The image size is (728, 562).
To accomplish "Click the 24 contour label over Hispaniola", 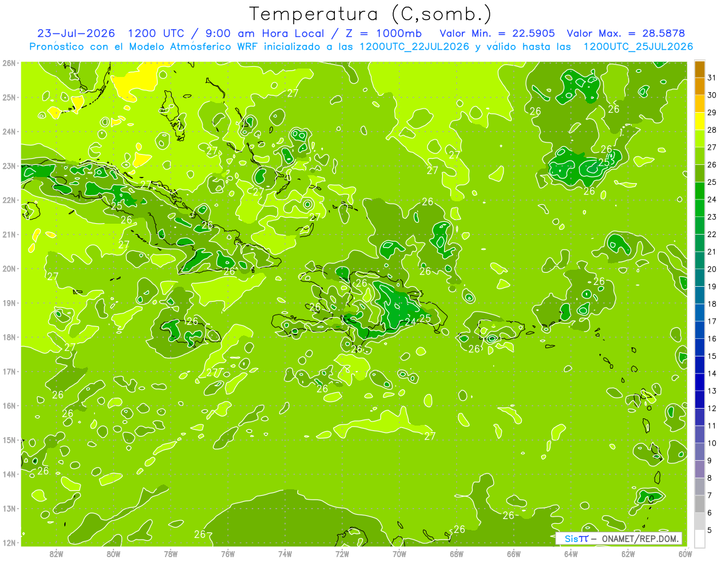I will [411, 321].
